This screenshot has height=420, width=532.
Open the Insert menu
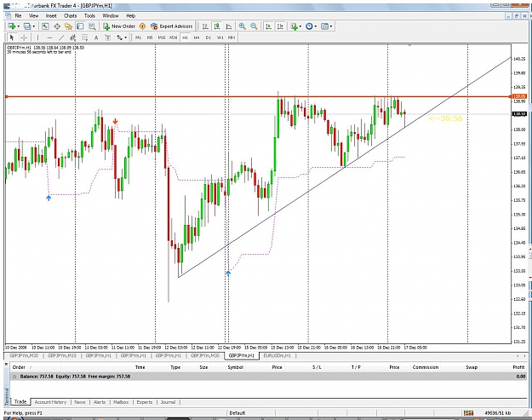51,15
